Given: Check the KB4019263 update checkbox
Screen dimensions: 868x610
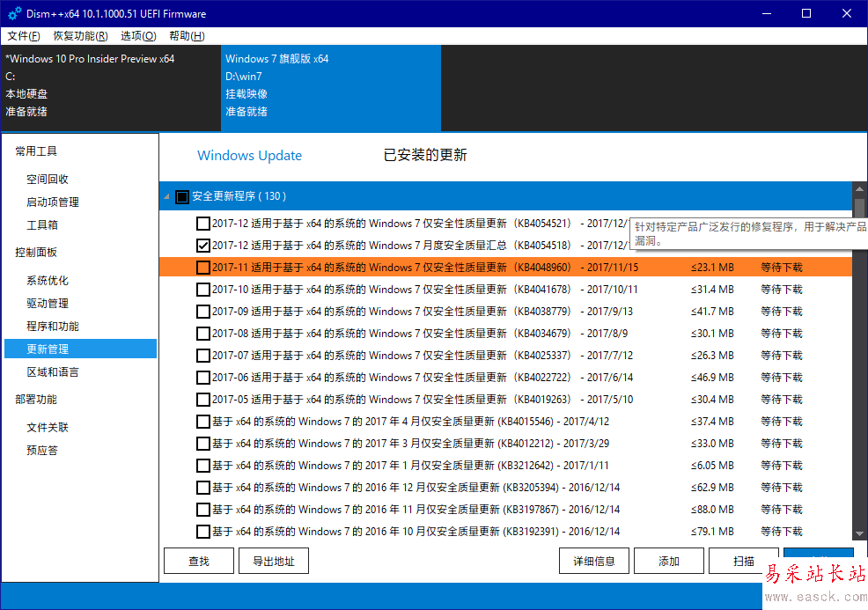Looking at the screenshot, I should coord(203,400).
